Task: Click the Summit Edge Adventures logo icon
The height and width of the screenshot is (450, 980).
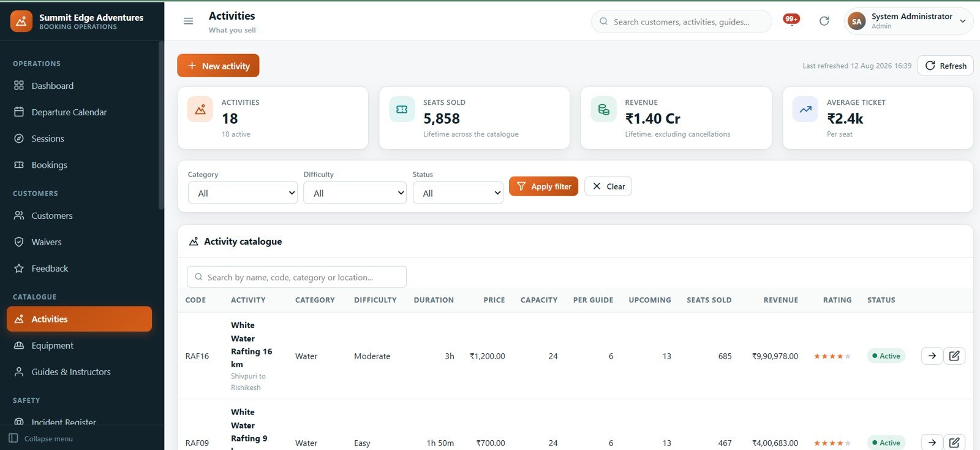Action: click(21, 21)
